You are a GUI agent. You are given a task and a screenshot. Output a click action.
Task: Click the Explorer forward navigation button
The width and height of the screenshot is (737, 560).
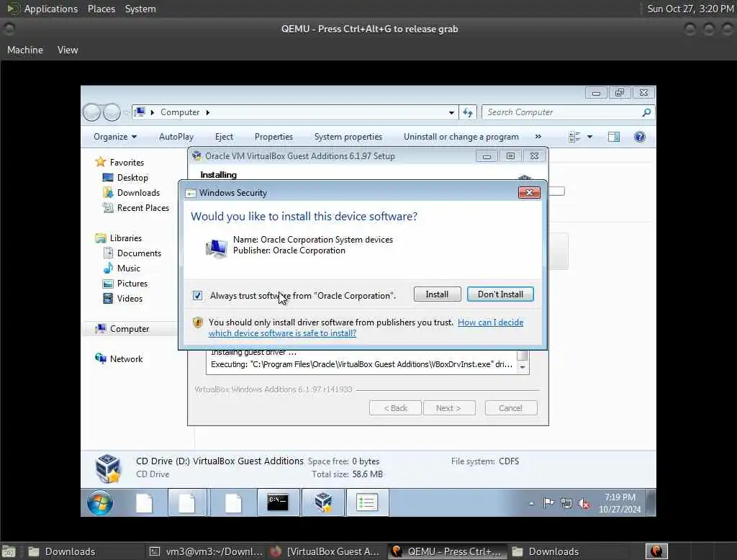[x=112, y=112]
